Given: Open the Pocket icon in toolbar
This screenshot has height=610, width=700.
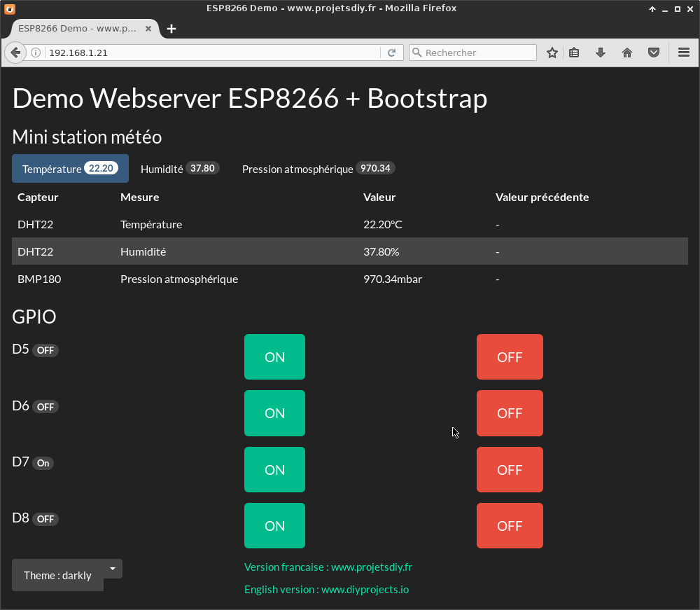Looking at the screenshot, I should pyautogui.click(x=653, y=53).
